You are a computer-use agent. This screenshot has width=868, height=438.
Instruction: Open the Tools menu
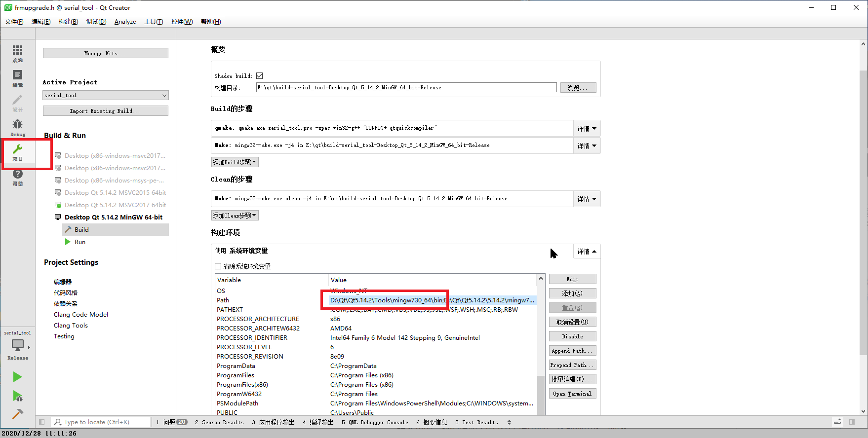pyautogui.click(x=154, y=21)
